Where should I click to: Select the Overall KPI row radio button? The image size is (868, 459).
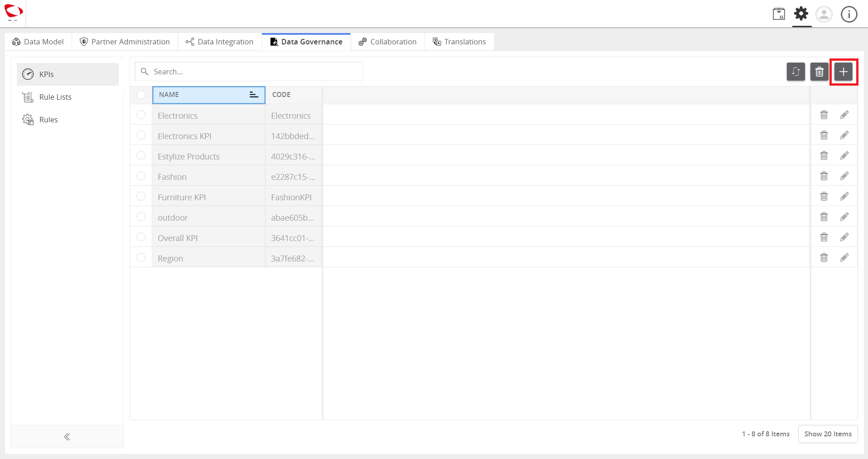141,237
